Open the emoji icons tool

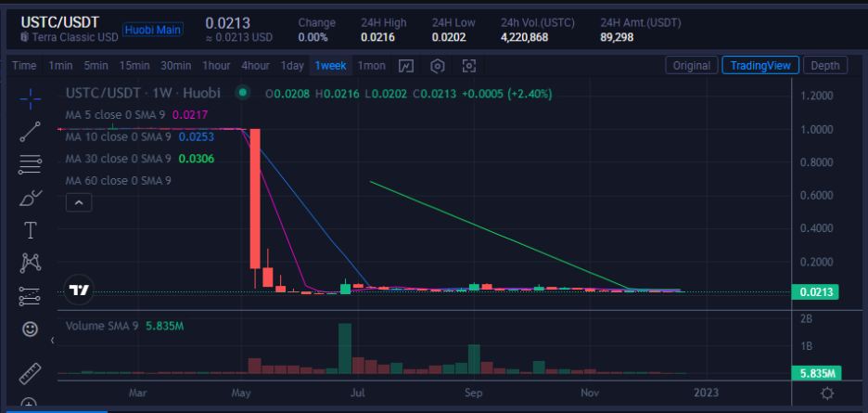pyautogui.click(x=30, y=329)
